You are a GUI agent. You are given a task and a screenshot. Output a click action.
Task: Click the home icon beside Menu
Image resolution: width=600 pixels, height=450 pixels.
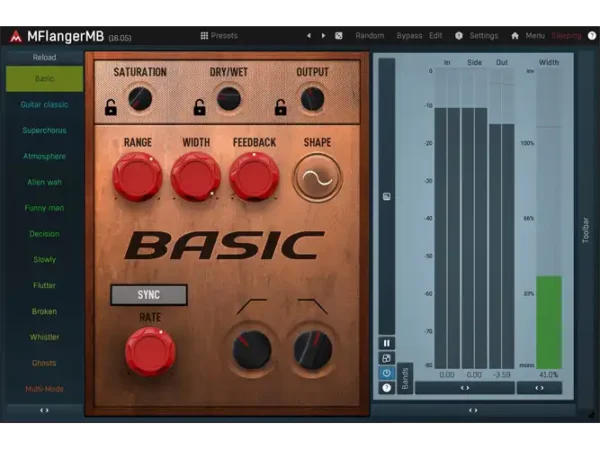pos(515,36)
